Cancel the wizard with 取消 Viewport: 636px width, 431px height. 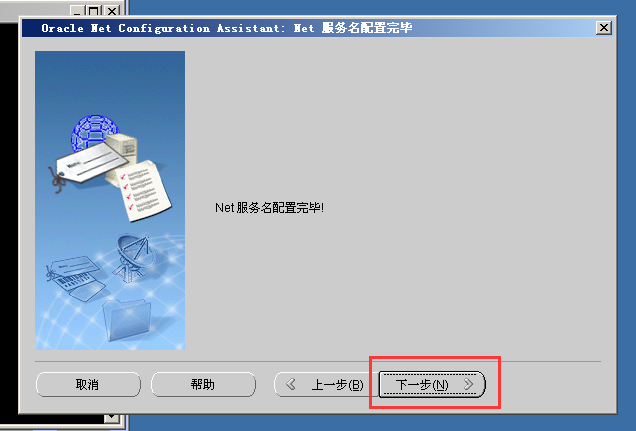click(88, 384)
